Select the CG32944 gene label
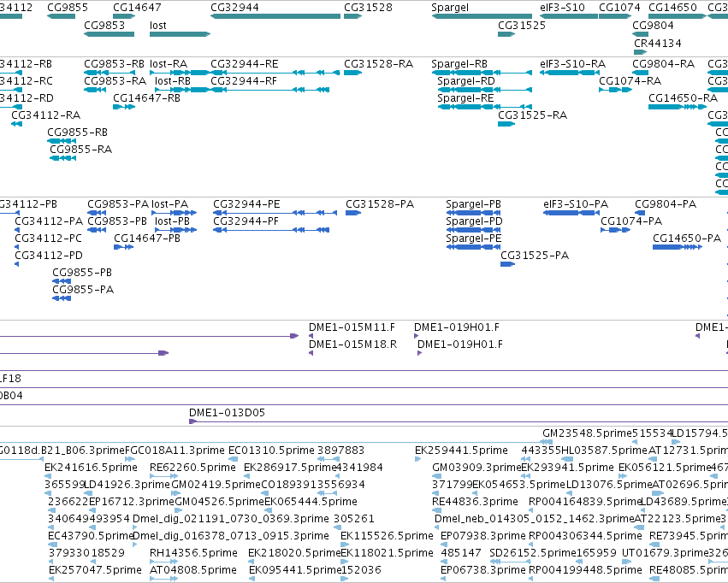 coord(234,8)
